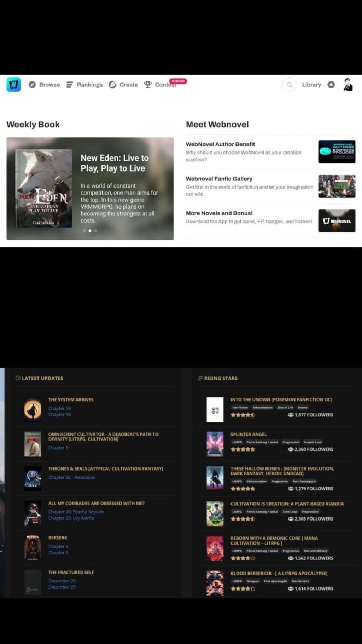Open Blood Berserker story title
The width and height of the screenshot is (362, 644).
tap(279, 573)
